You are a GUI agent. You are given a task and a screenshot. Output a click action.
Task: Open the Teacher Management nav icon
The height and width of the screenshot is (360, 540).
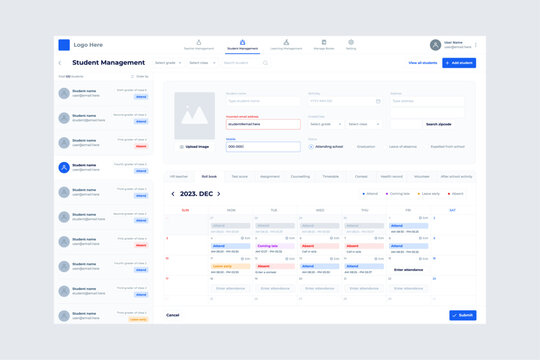pyautogui.click(x=199, y=42)
